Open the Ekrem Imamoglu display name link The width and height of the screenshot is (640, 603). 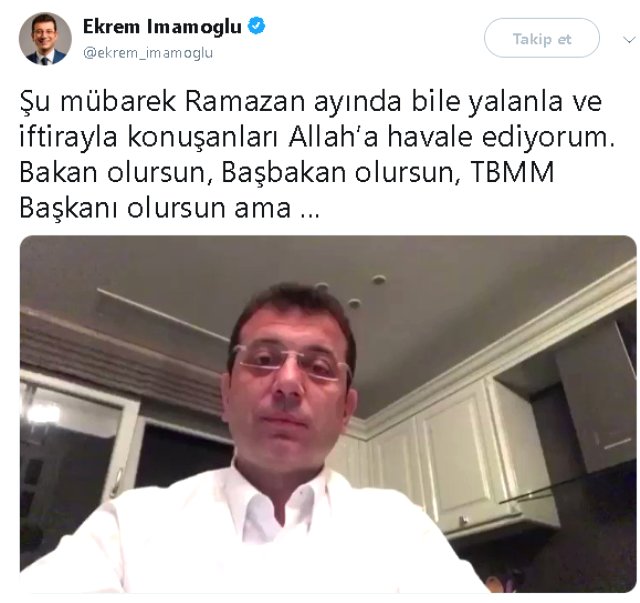pos(162,27)
